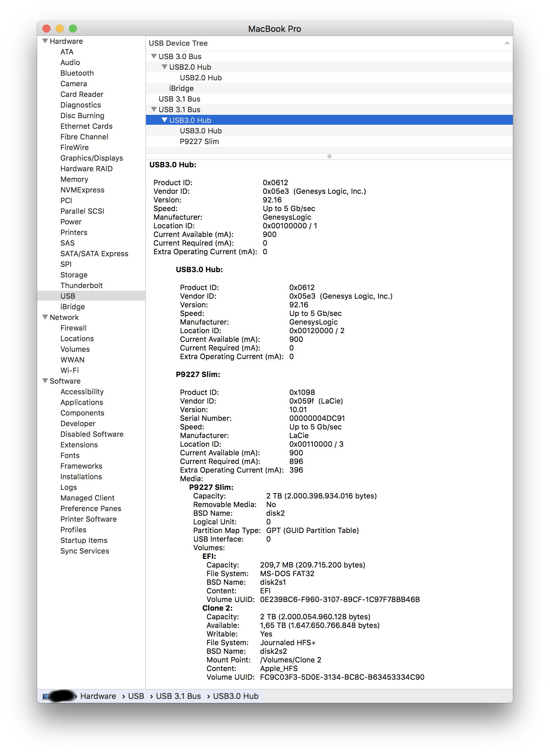The height and width of the screenshot is (756, 550).
Task: Select Fonts under Software
Action: 70,455
